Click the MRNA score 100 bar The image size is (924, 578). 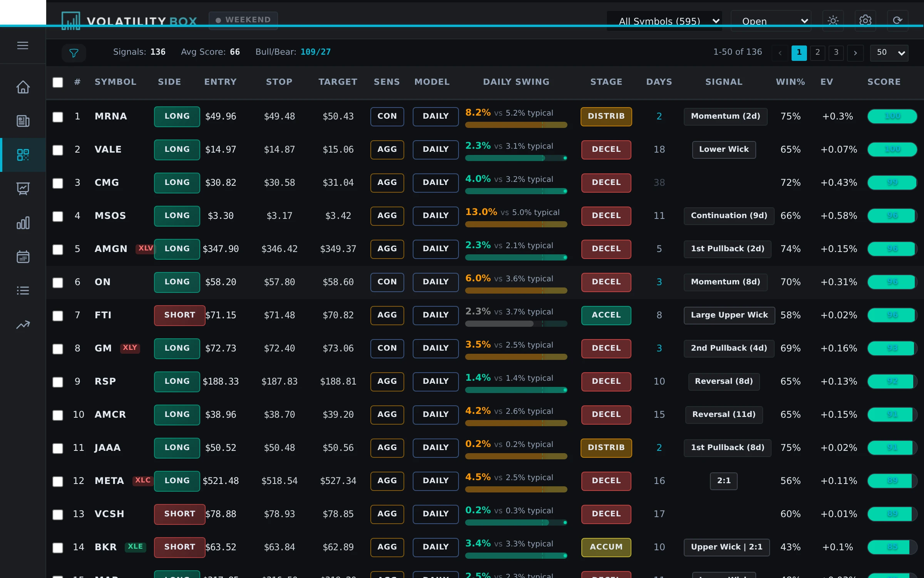pos(892,116)
